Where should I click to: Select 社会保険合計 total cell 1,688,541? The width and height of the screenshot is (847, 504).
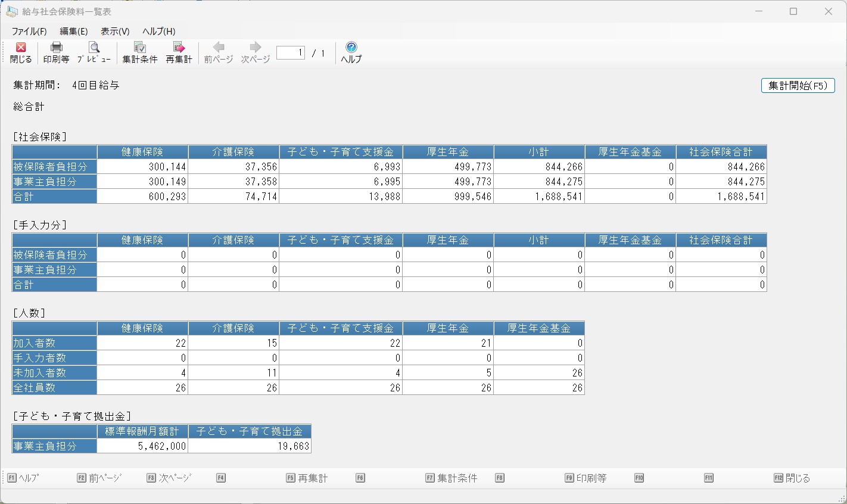pyautogui.click(x=721, y=196)
